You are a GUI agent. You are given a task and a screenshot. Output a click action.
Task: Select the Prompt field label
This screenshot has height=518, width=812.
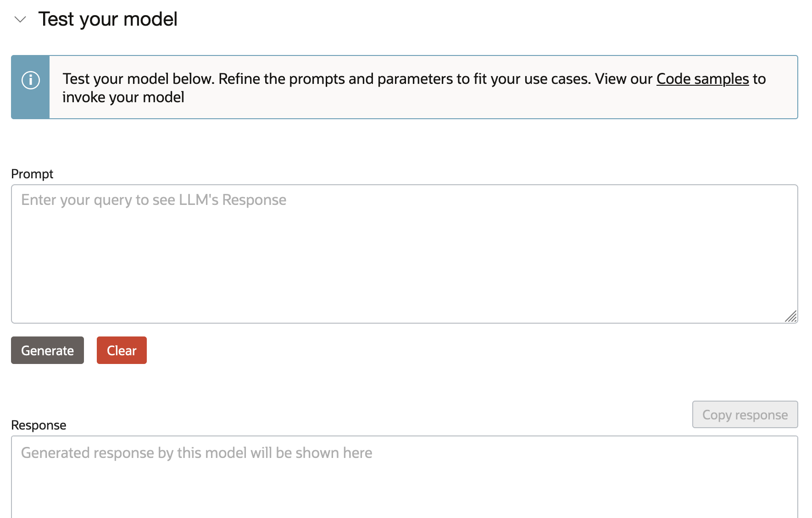coord(32,174)
